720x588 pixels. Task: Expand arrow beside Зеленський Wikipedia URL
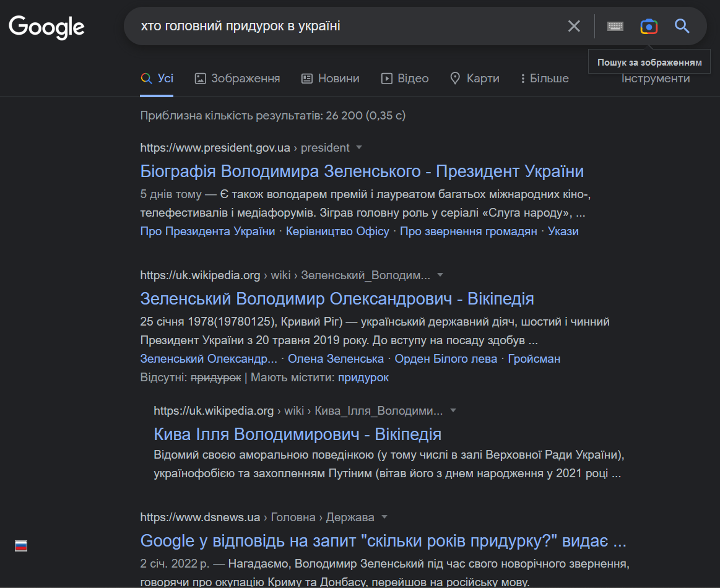440,275
